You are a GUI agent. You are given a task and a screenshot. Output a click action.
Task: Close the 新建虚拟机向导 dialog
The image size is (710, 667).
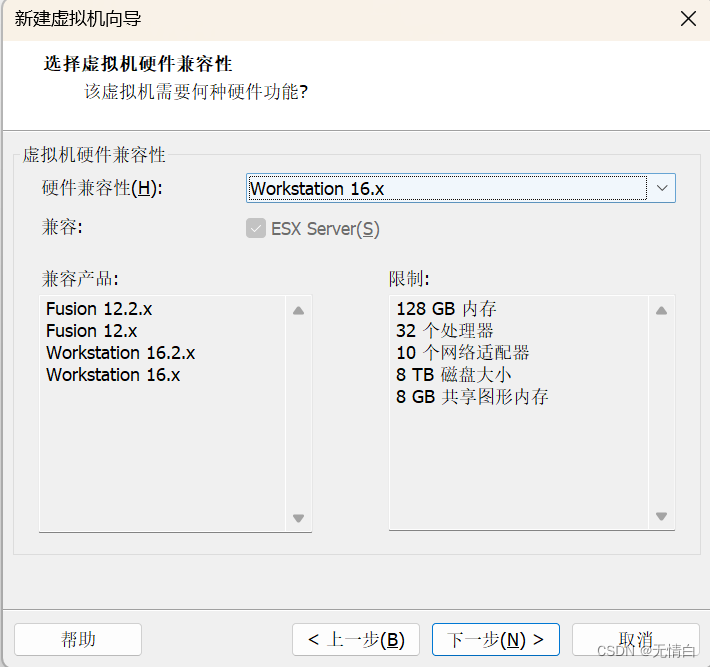(x=688, y=19)
